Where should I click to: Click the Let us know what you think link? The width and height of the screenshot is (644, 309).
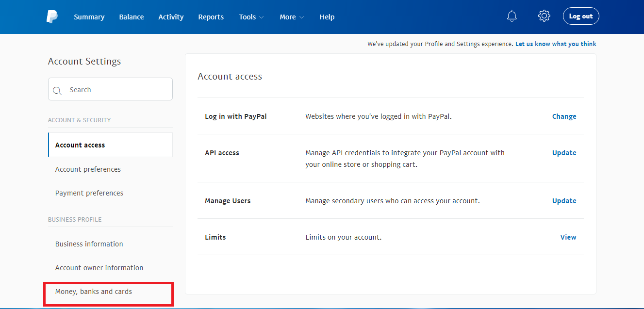point(556,44)
